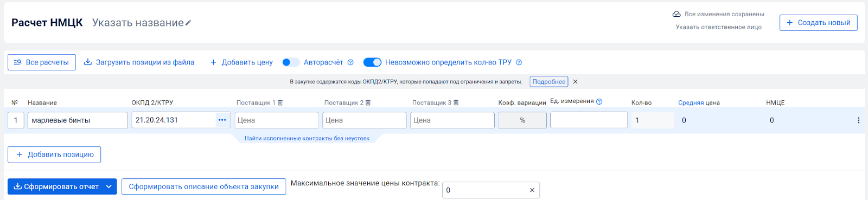Open the row actions vertical dots menu
The height and width of the screenshot is (200, 868).
[858, 120]
